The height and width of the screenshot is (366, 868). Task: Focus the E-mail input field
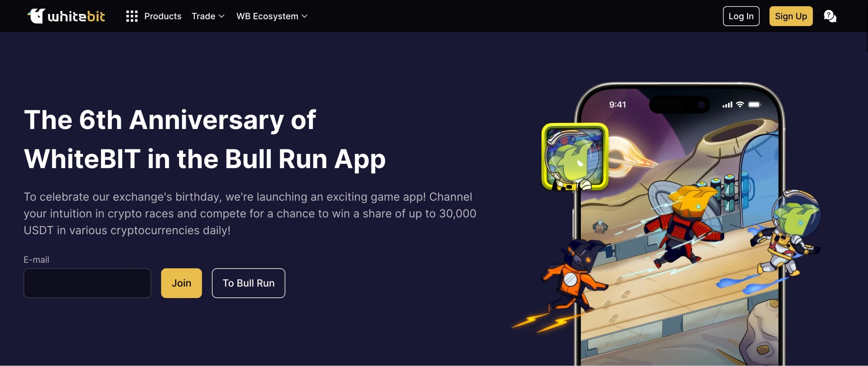[87, 283]
